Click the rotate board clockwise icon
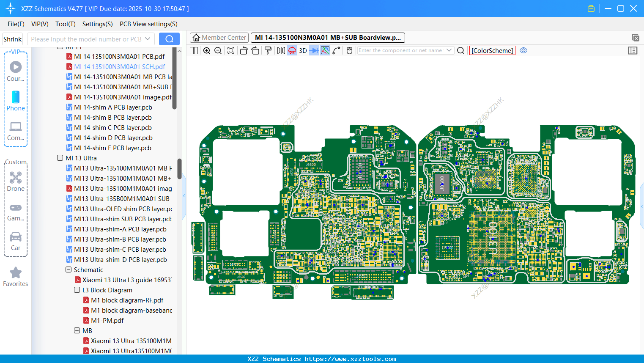 click(x=255, y=50)
